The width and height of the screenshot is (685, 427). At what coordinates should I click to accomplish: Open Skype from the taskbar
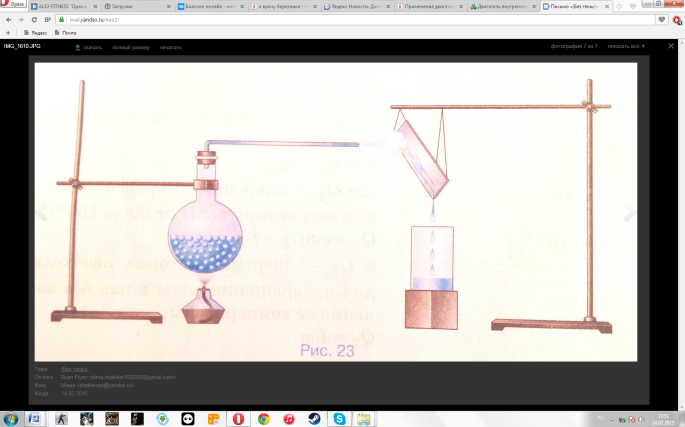(x=339, y=419)
